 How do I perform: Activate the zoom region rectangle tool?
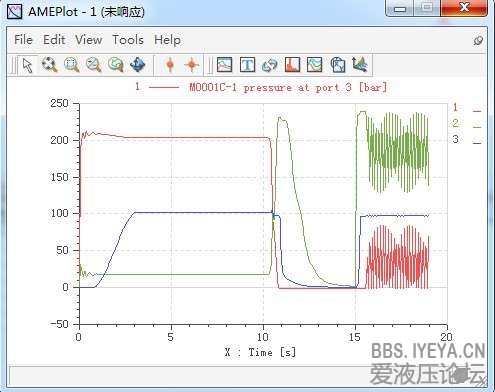click(x=72, y=65)
